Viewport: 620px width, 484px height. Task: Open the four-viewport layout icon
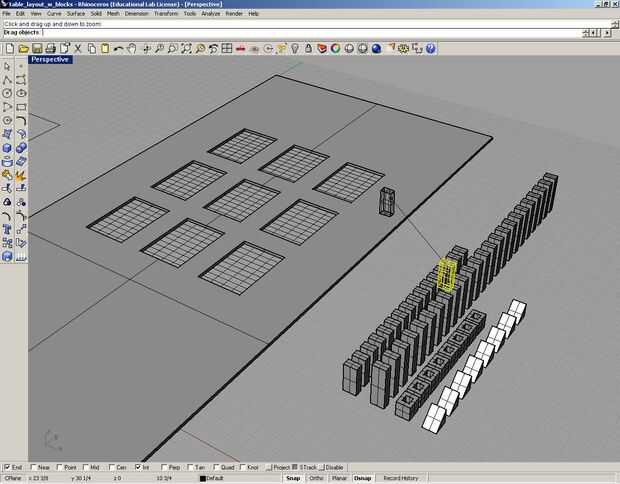(x=227, y=49)
